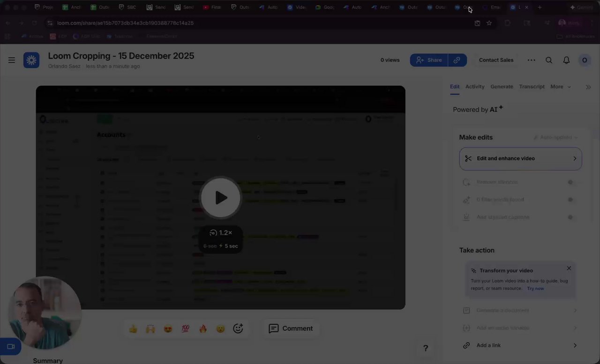Close the Transform your video card
This screenshot has height=364, width=600.
[569, 268]
